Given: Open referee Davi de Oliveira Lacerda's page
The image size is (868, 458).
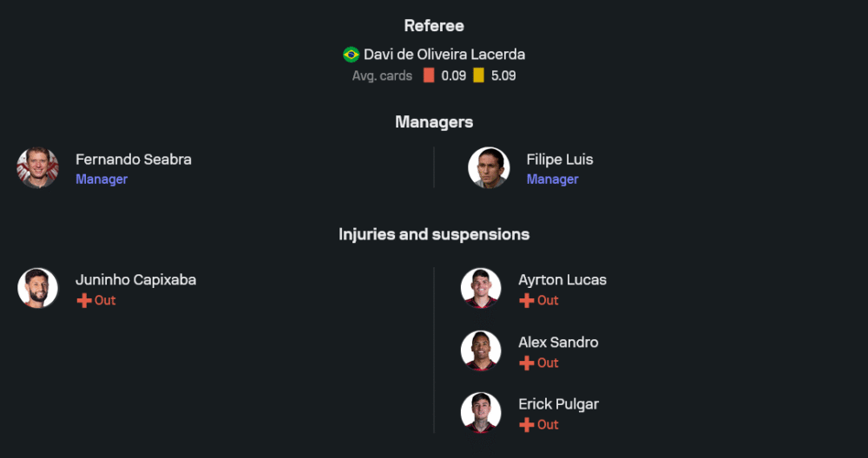Looking at the screenshot, I should pos(444,55).
